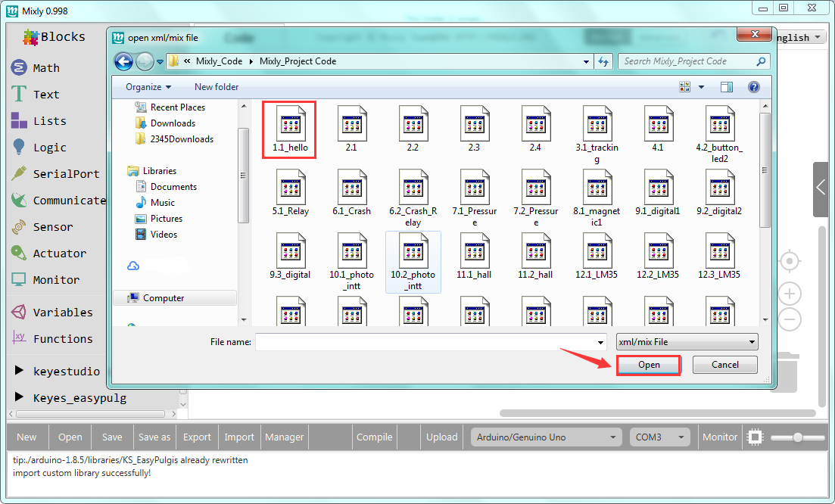Click the Back navigation arrow in dialog
The height and width of the screenshot is (504, 835).
pyautogui.click(x=123, y=61)
